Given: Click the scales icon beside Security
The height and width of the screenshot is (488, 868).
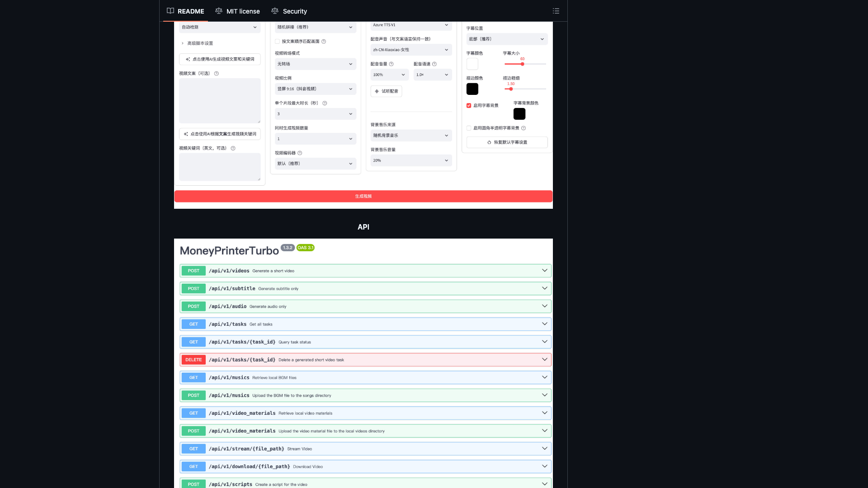Looking at the screenshot, I should (275, 11).
